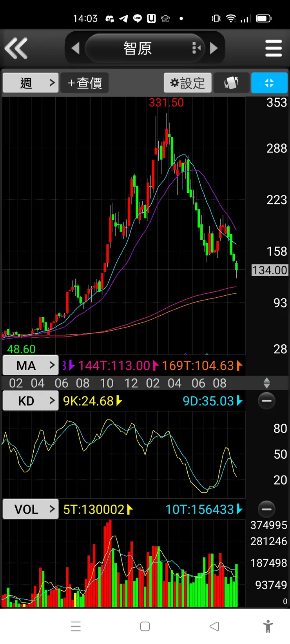
Task: Tap the rotate screen icon
Action: (x=231, y=83)
